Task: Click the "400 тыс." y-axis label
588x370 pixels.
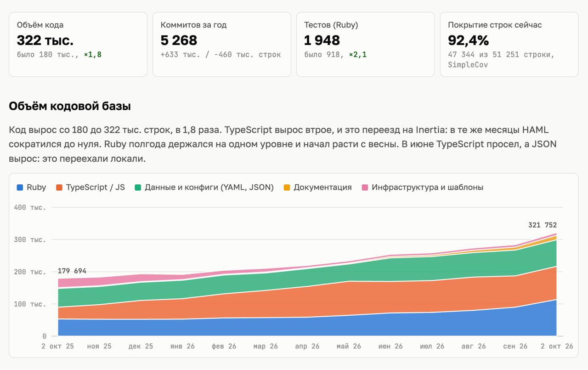Action: click(30, 208)
